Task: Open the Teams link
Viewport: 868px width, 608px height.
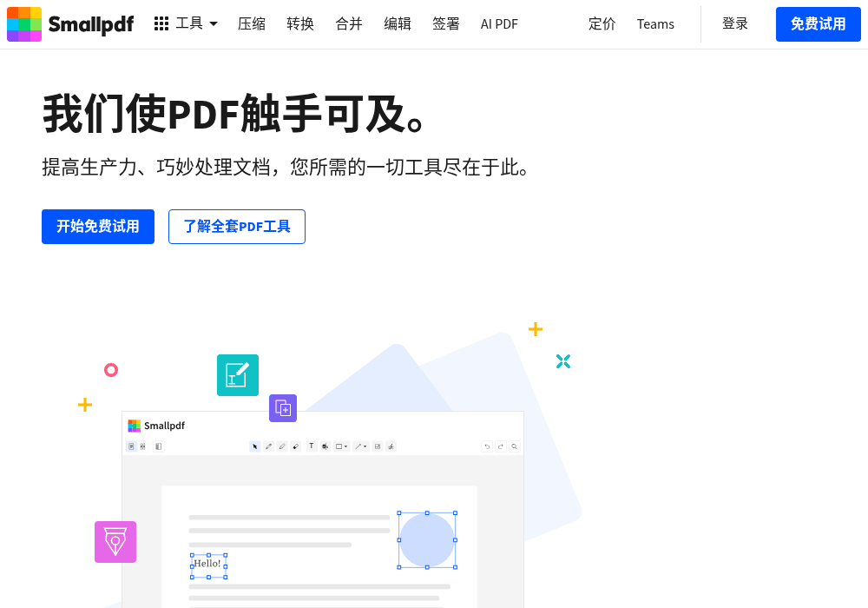Action: [655, 24]
